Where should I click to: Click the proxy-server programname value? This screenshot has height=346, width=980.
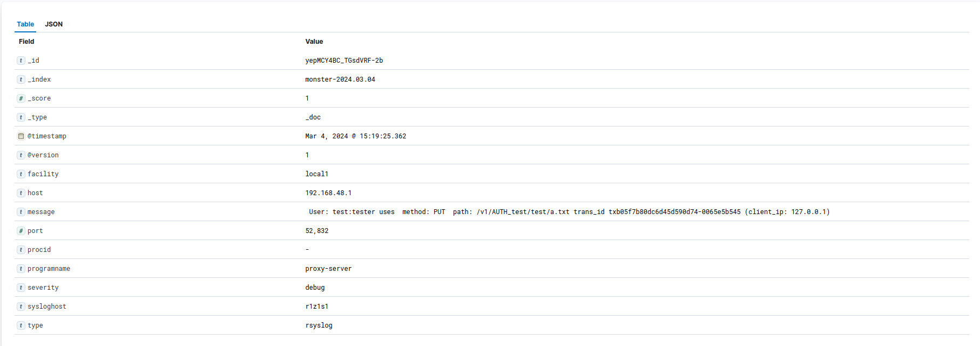(x=328, y=269)
